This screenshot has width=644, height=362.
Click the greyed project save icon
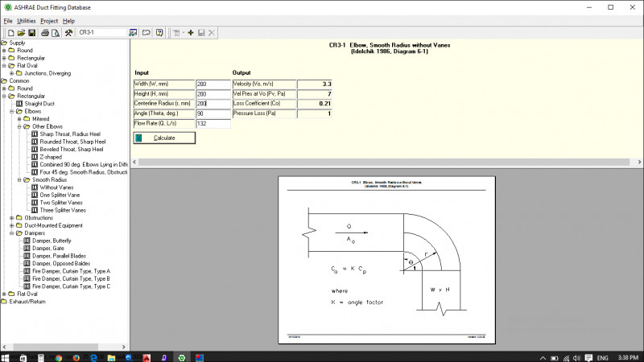(201, 33)
